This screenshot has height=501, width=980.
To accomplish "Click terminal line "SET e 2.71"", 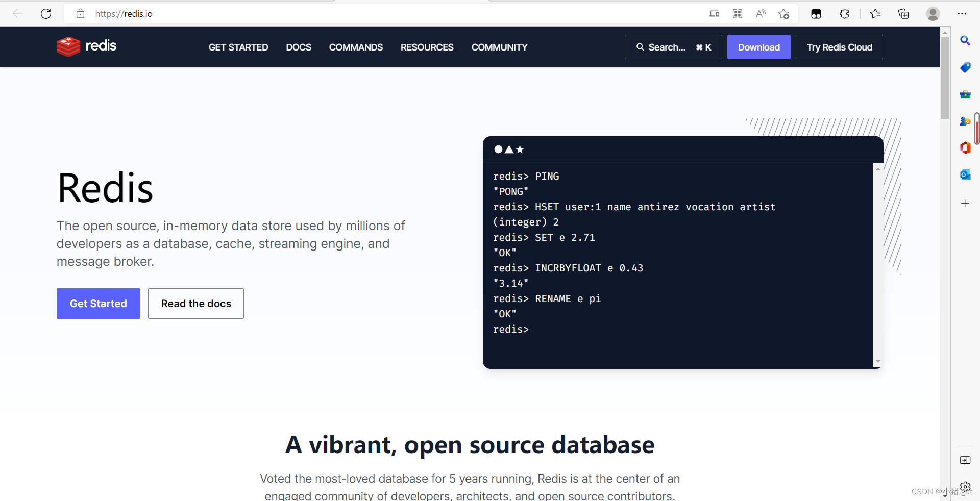I will (544, 237).
